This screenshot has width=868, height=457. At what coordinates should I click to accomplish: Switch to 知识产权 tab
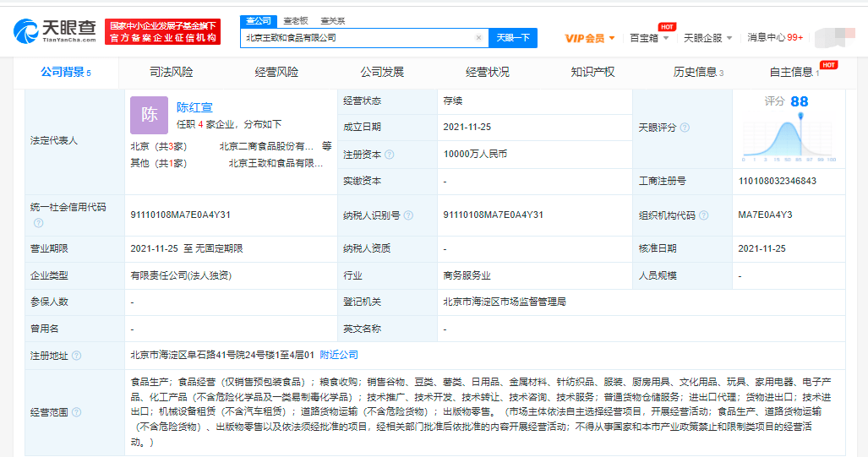tap(592, 72)
